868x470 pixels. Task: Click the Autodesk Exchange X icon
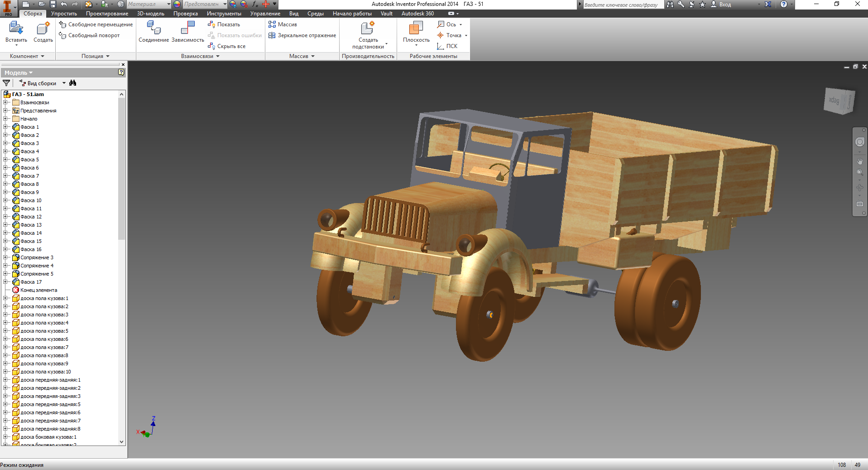pyautogui.click(x=768, y=4)
